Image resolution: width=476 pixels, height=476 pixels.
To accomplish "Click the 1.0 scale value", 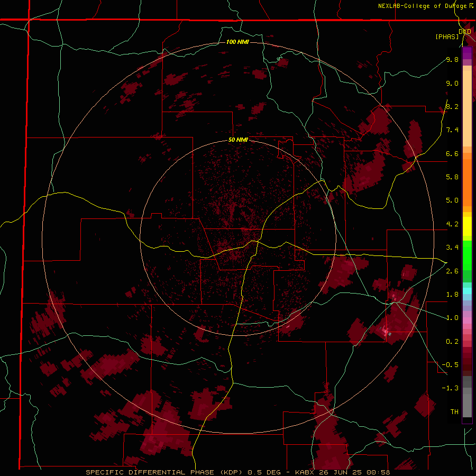I will point(452,318).
